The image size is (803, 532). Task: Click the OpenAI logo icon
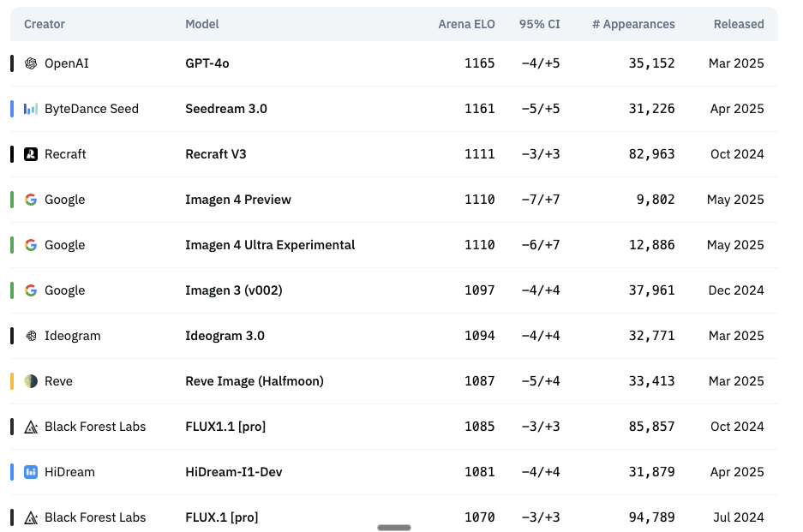(31, 63)
